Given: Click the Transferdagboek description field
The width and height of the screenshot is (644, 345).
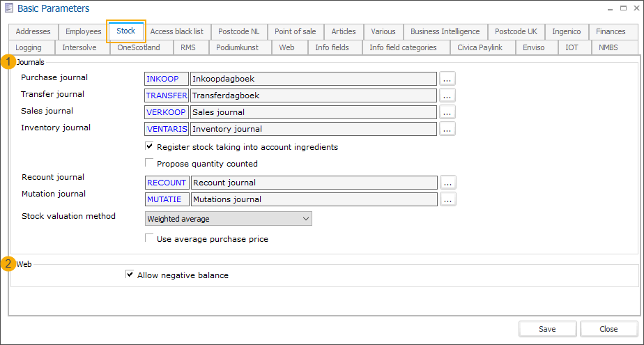Looking at the screenshot, I should (314, 95).
